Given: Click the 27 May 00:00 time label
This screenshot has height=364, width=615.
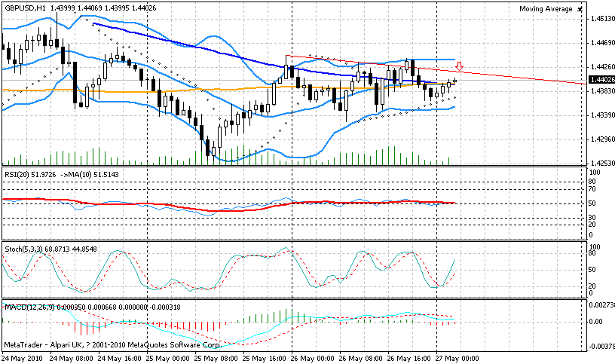Looking at the screenshot, I should [457, 359].
